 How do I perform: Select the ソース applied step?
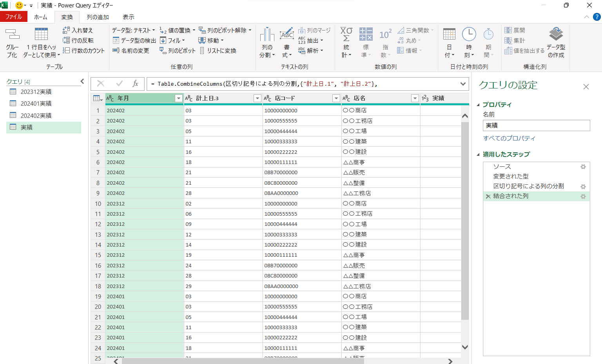pos(536,167)
